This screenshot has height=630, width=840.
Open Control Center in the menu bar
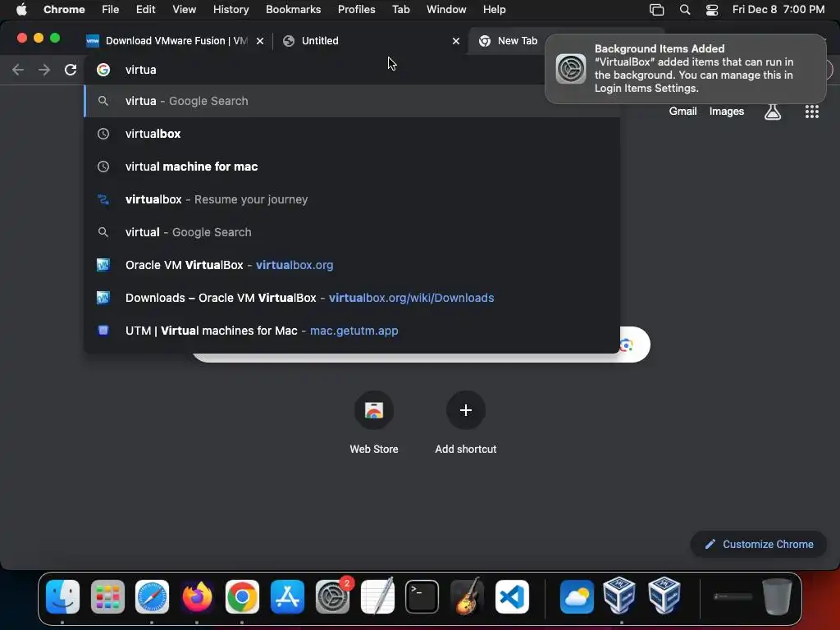(x=711, y=10)
